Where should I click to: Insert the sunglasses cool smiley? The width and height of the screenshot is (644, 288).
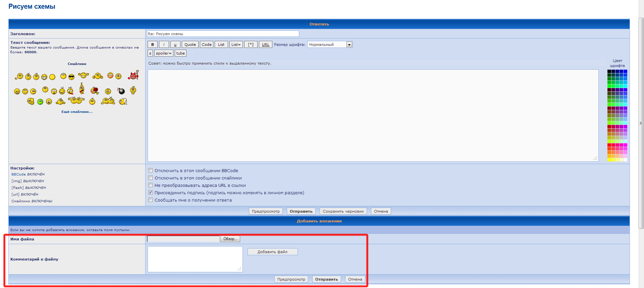(x=71, y=77)
